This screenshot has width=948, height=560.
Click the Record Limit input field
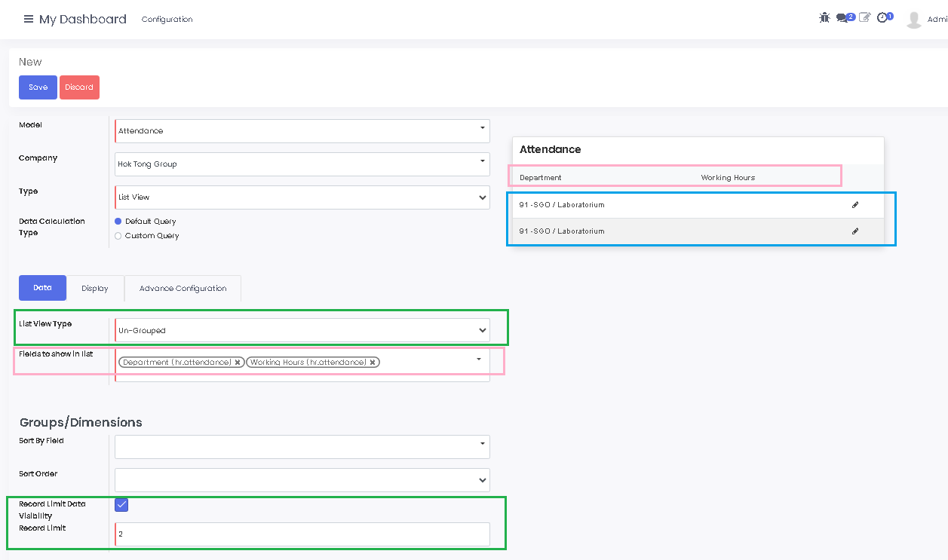(x=302, y=534)
